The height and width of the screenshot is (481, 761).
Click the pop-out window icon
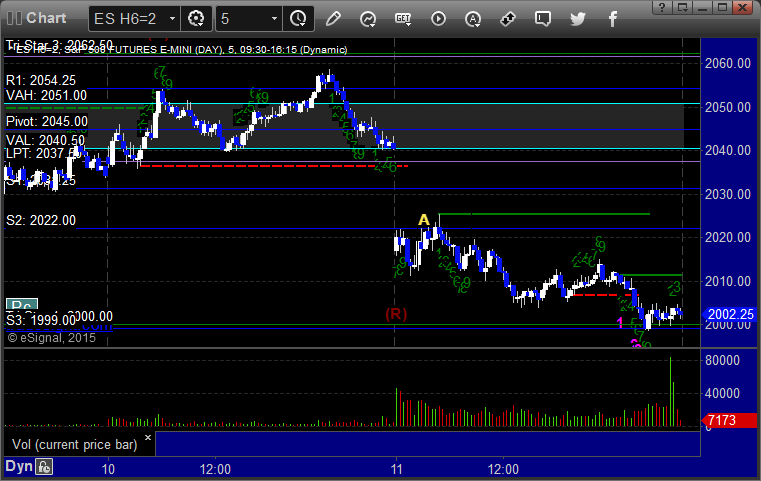click(x=682, y=7)
